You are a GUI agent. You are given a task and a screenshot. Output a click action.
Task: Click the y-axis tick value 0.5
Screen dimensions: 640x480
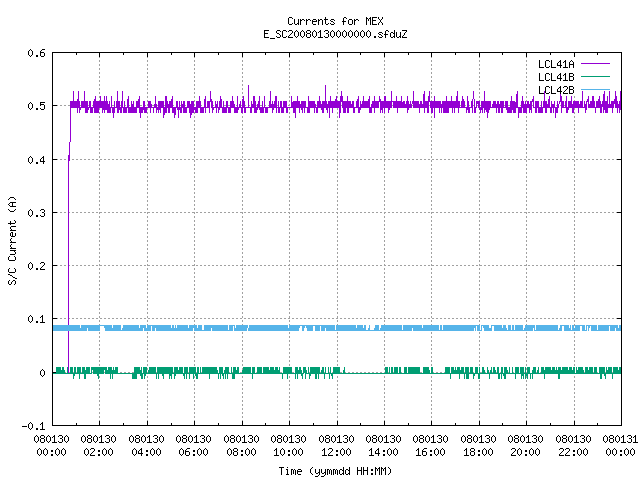[x=36, y=106]
